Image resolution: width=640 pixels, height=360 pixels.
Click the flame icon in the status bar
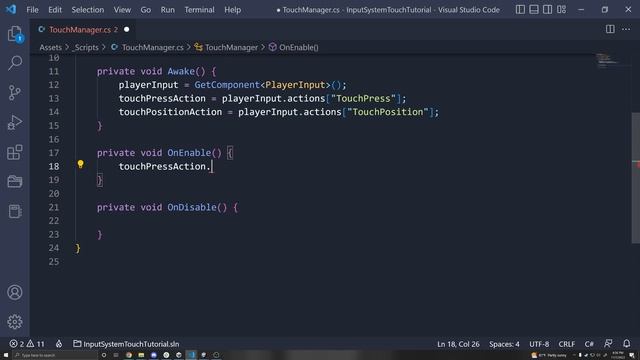(x=59, y=344)
